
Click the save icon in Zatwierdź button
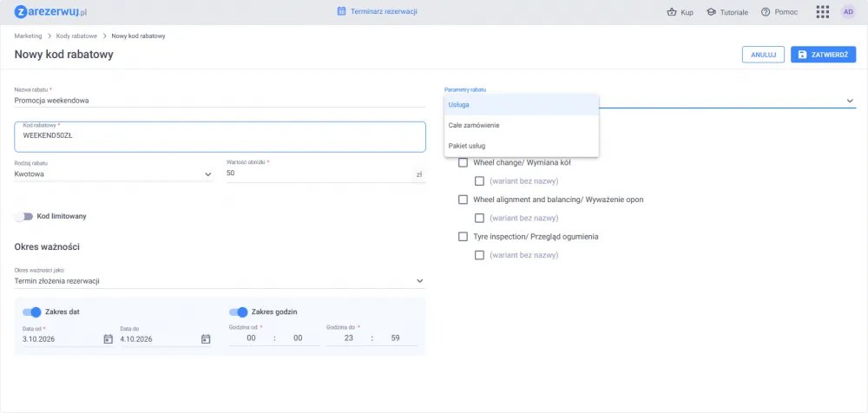click(x=802, y=55)
